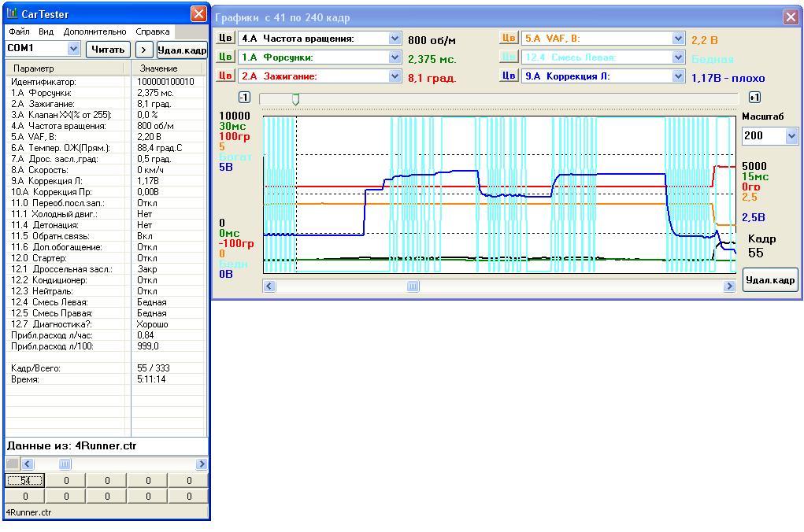Open the Файл menu
The width and height of the screenshot is (804, 532).
tap(20, 31)
